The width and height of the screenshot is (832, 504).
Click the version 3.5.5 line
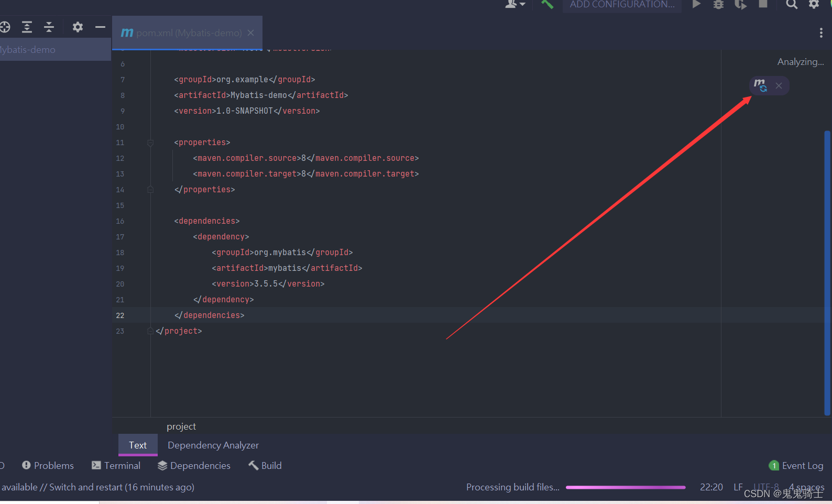tap(268, 284)
